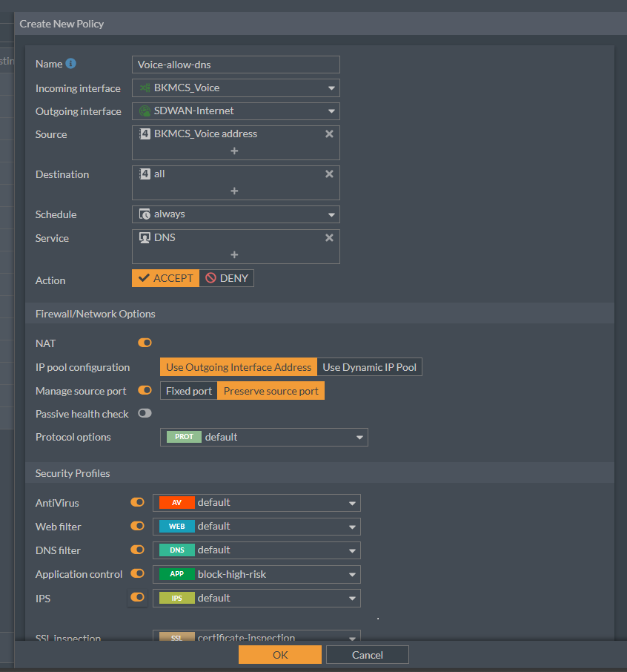The image size is (627, 672).
Task: Click the DNS filter profile badge
Action: pyautogui.click(x=177, y=550)
